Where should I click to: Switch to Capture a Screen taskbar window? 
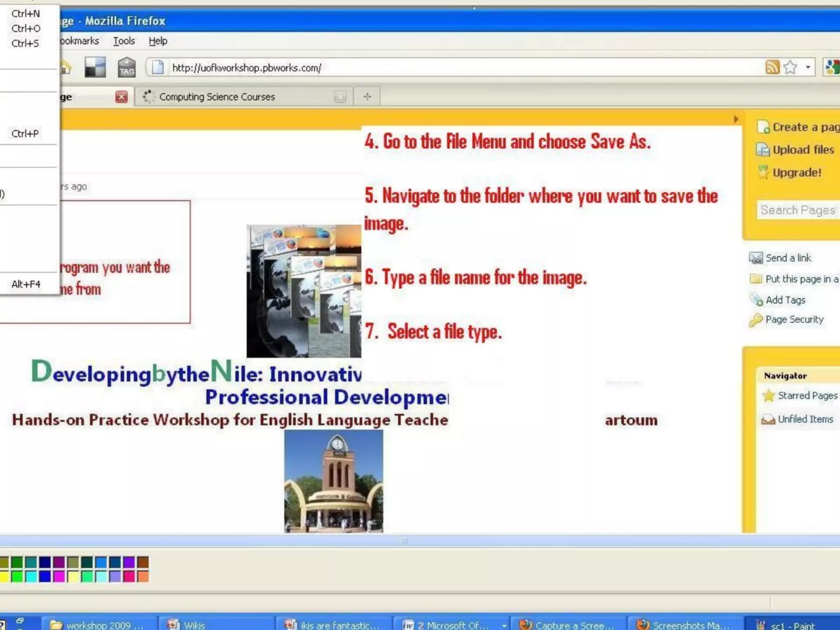tap(568, 625)
